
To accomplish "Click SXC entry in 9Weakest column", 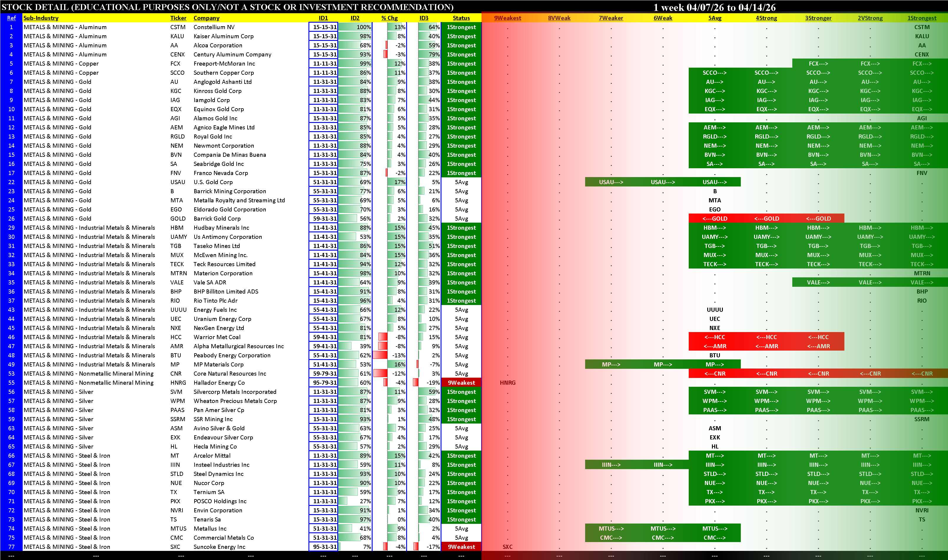I will tap(507, 547).
